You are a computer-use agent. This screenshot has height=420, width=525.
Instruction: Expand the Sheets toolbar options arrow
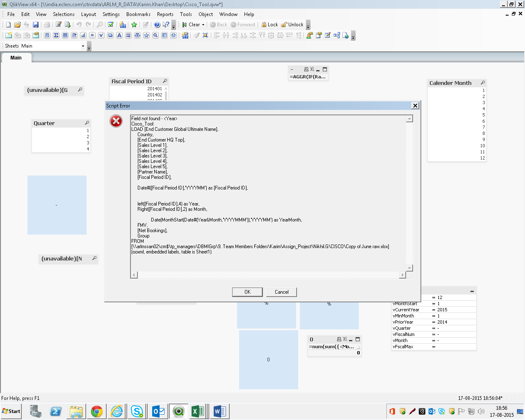(x=89, y=47)
